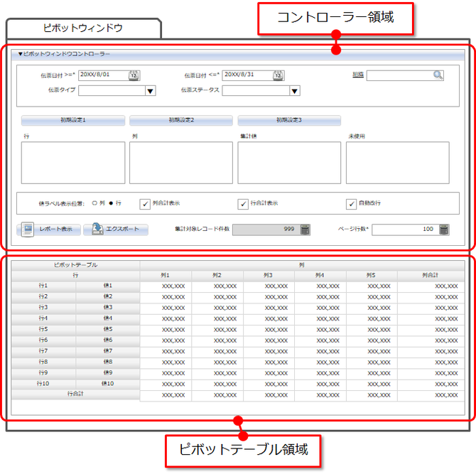
Task: Toggle the 自動改行 checkbox
Action: (x=351, y=204)
